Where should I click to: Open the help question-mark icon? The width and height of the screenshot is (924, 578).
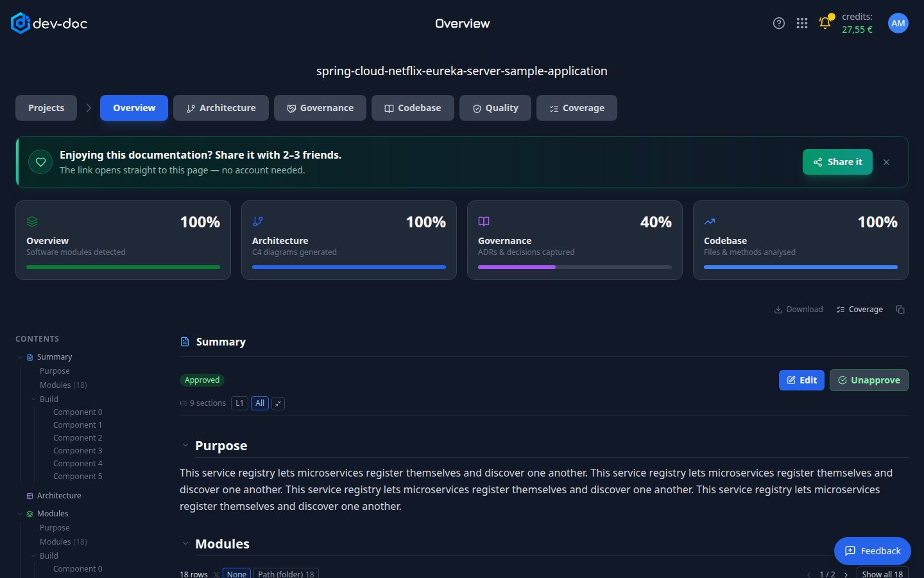pos(779,23)
